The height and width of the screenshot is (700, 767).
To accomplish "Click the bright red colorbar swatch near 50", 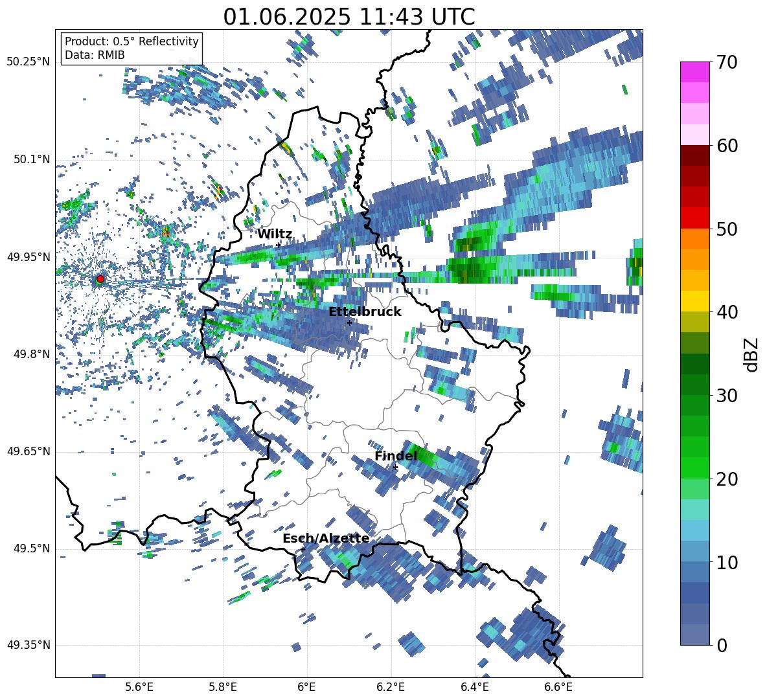I will [694, 218].
